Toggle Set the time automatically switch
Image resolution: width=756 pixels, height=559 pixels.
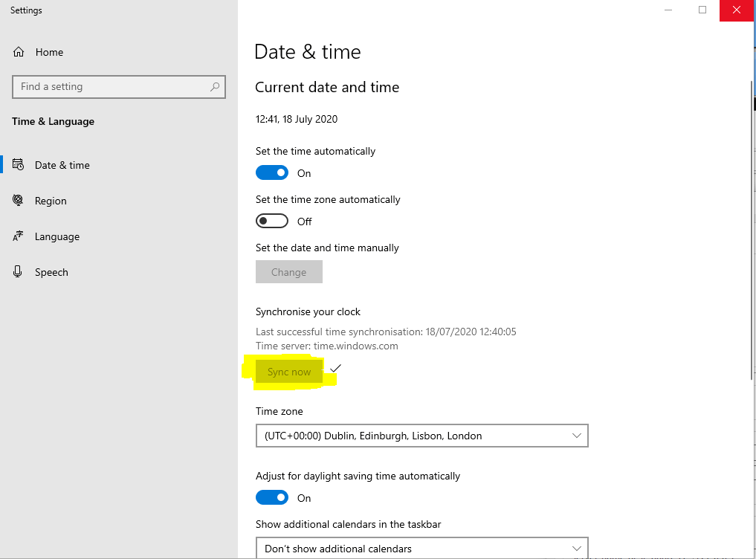272,172
